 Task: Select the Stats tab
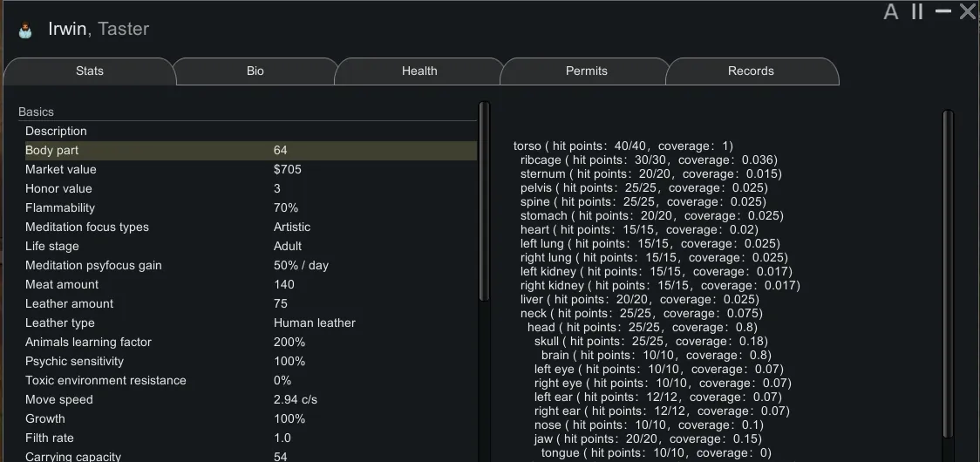click(x=90, y=71)
